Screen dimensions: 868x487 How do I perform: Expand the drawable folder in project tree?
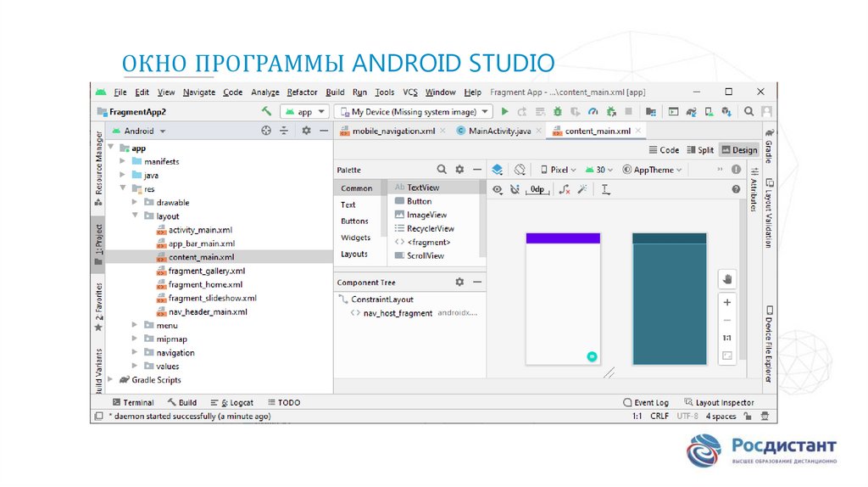click(136, 203)
